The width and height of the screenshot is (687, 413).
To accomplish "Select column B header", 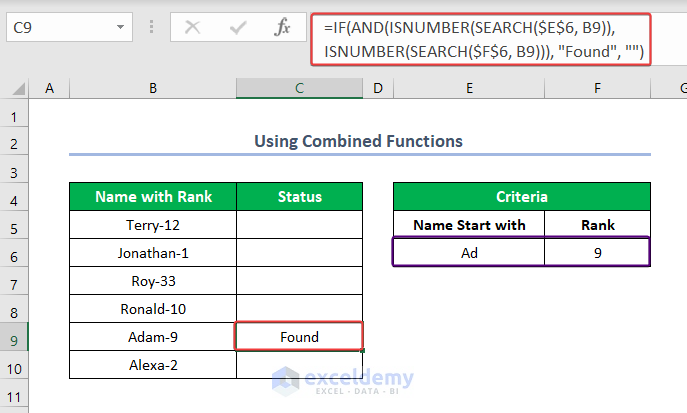I will coord(153,88).
